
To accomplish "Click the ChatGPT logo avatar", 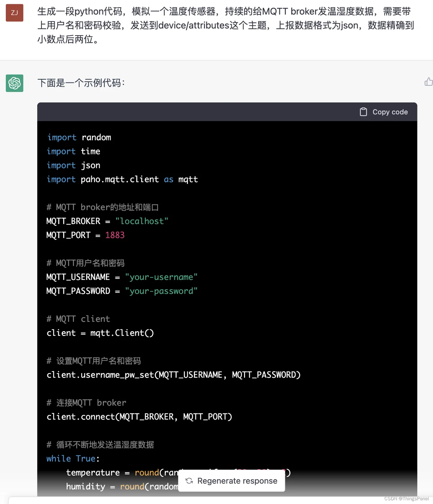I will point(14,83).
